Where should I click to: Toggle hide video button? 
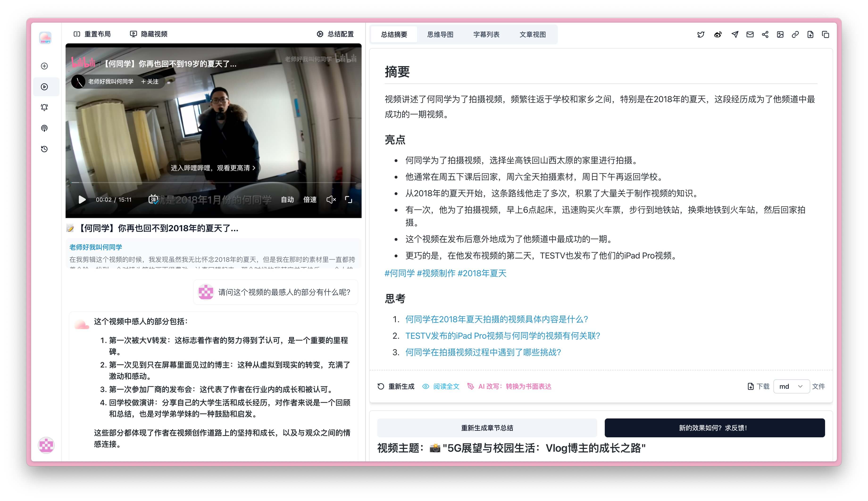coord(149,34)
